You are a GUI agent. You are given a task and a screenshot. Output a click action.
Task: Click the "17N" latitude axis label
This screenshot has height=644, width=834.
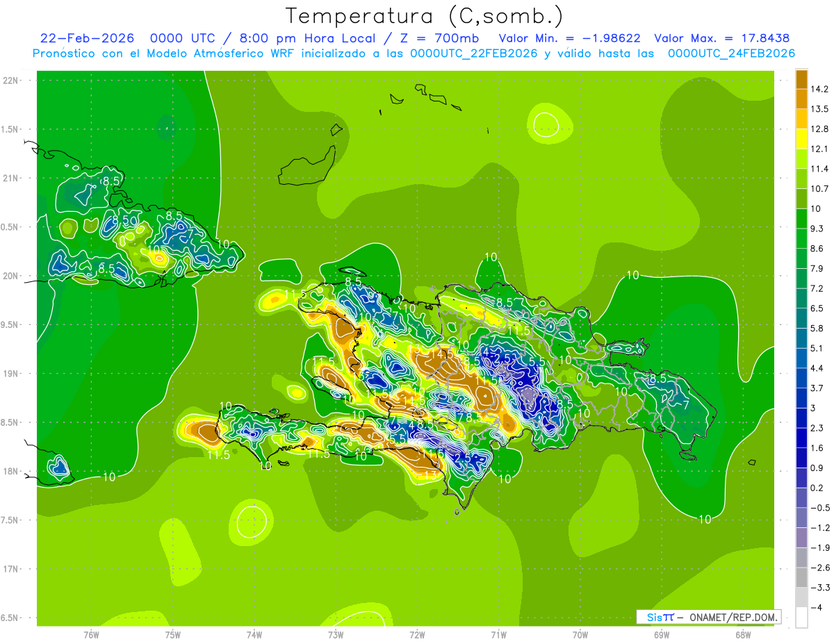(x=12, y=569)
